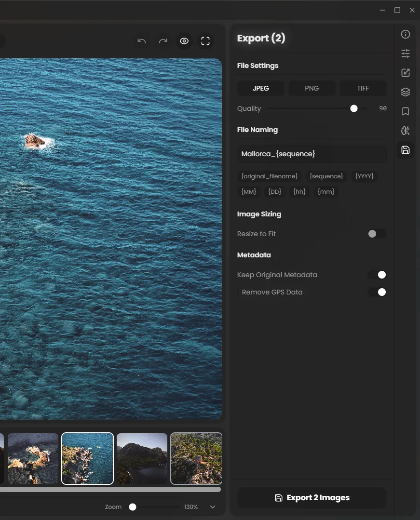Enter fullscreen preview mode
Image resolution: width=420 pixels, height=520 pixels.
click(x=205, y=41)
